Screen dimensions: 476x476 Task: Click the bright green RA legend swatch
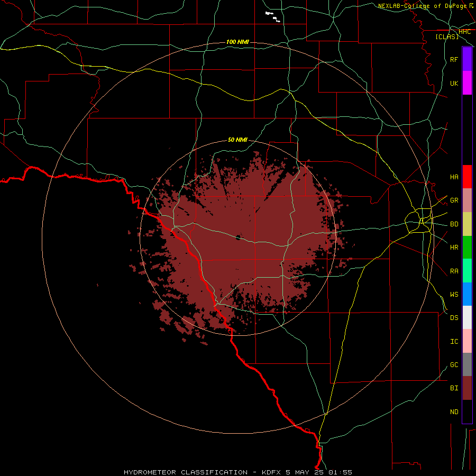[x=467, y=271]
